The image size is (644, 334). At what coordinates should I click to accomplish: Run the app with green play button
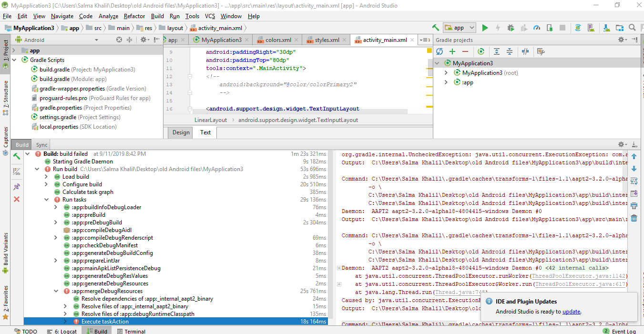[485, 28]
